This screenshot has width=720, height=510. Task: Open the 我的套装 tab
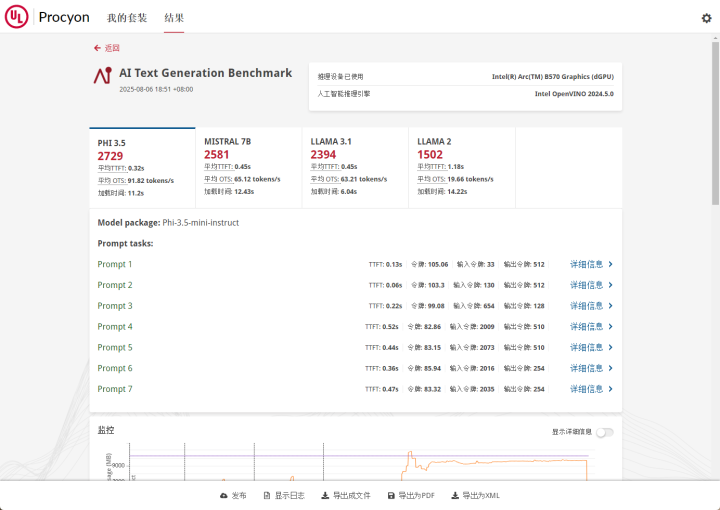pos(127,18)
